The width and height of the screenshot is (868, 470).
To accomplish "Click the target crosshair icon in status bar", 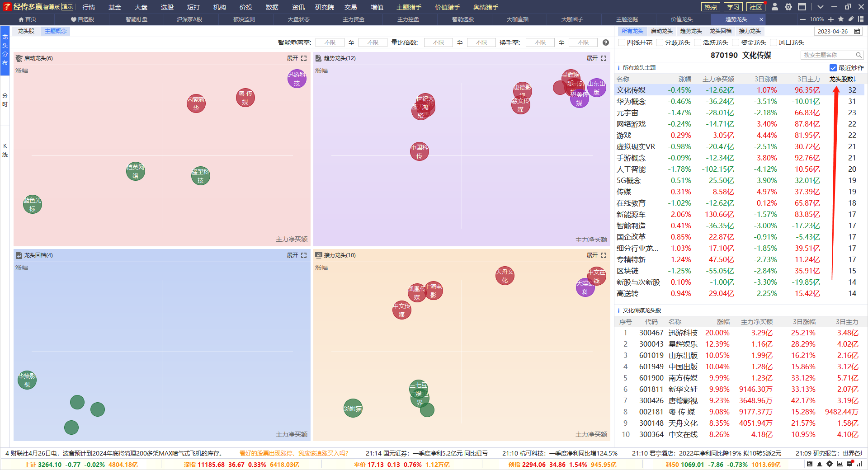I will 830,464.
